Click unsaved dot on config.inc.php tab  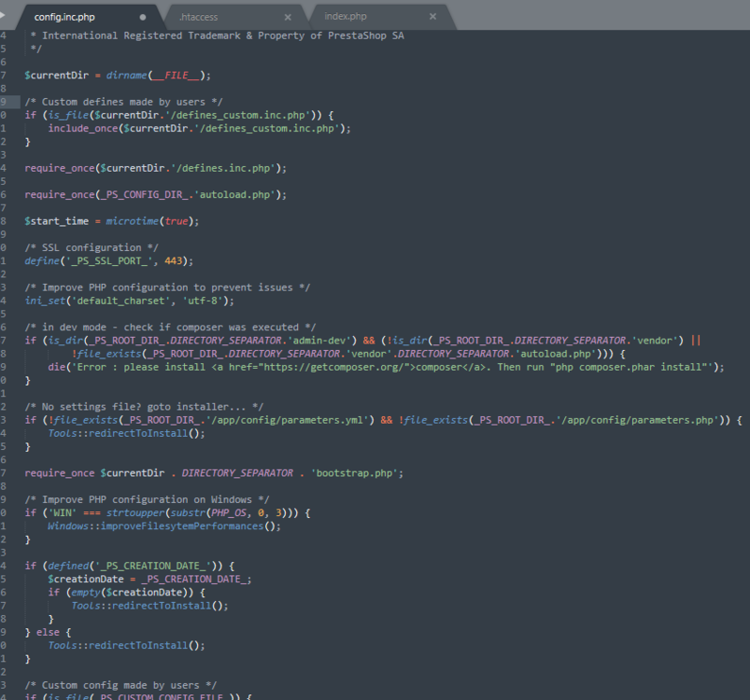point(143,17)
